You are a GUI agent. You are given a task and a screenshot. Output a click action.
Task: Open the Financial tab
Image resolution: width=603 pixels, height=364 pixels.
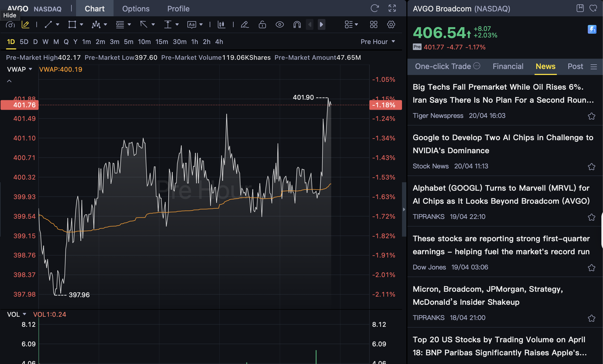pos(508,67)
